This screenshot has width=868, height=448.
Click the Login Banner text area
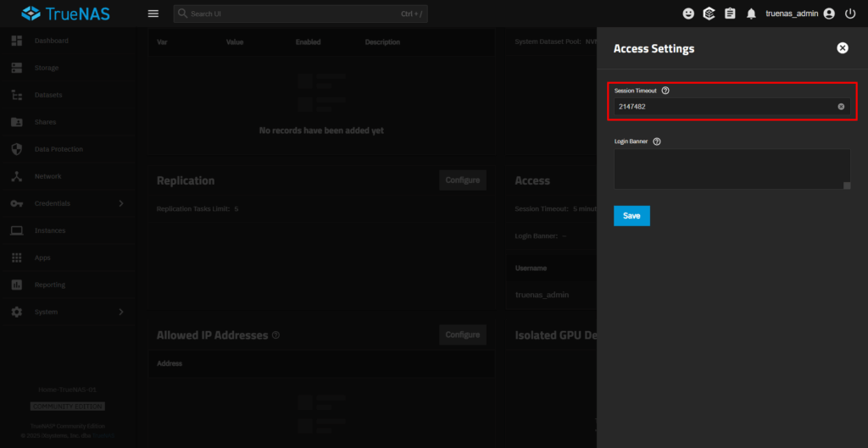coord(729,168)
